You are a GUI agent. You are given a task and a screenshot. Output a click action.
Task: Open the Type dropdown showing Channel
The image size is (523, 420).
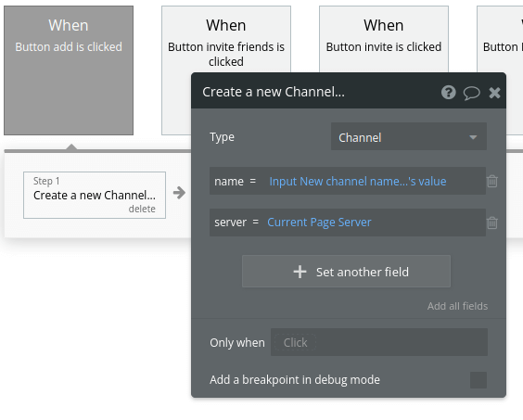point(409,136)
